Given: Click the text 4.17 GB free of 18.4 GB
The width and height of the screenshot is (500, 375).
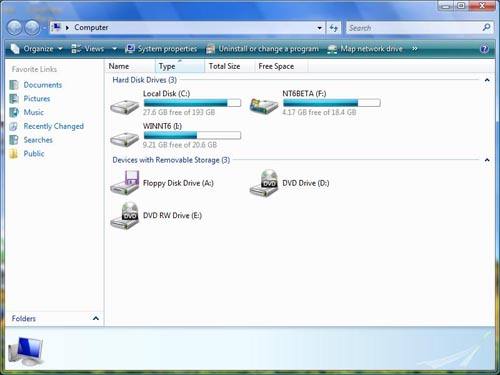Looking at the screenshot, I should coord(319,112).
